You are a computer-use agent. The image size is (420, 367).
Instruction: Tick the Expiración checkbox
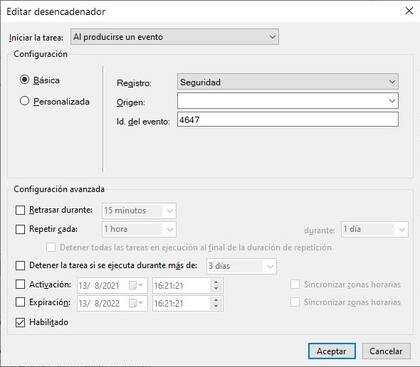point(20,302)
